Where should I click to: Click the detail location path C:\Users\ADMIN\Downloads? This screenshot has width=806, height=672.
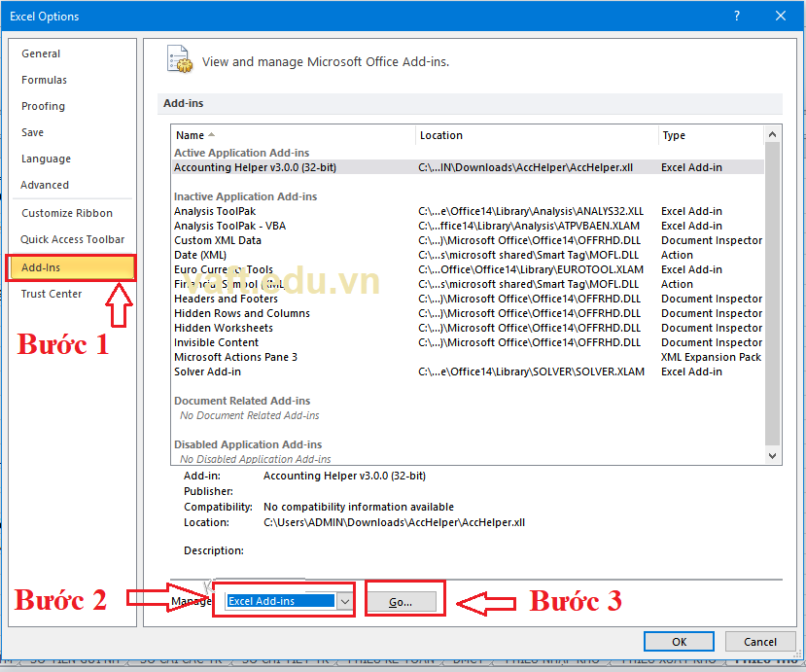[395, 522]
